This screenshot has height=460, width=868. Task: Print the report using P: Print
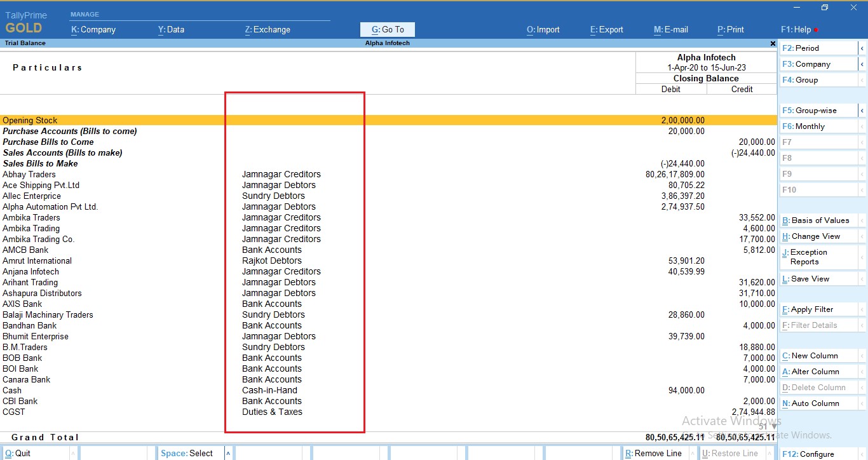coord(729,29)
